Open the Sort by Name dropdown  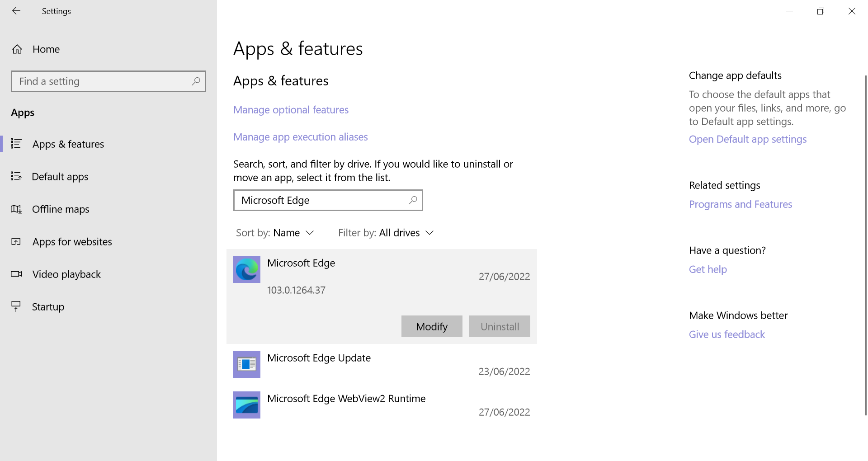pos(275,233)
